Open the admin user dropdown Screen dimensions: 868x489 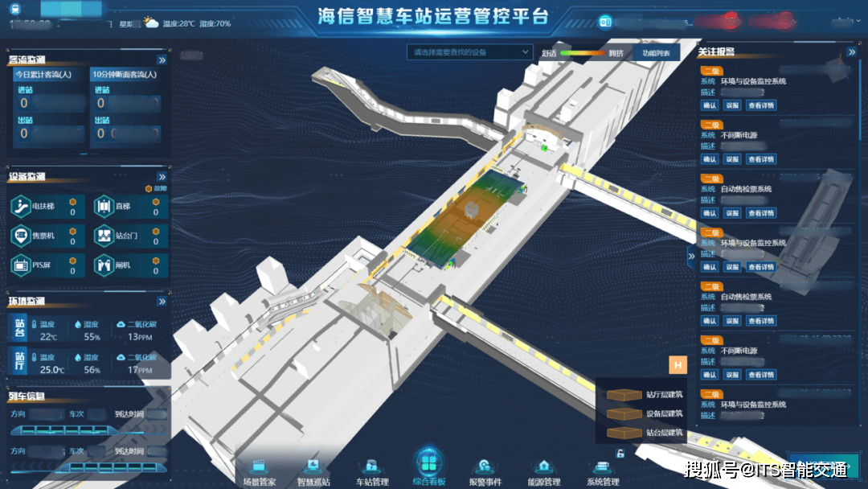pos(845,21)
